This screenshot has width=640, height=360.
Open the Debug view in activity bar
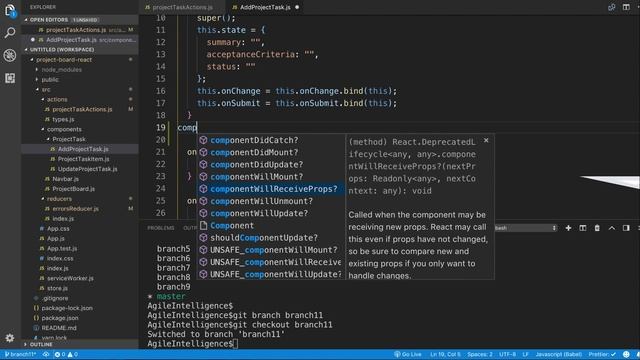tap(10, 55)
